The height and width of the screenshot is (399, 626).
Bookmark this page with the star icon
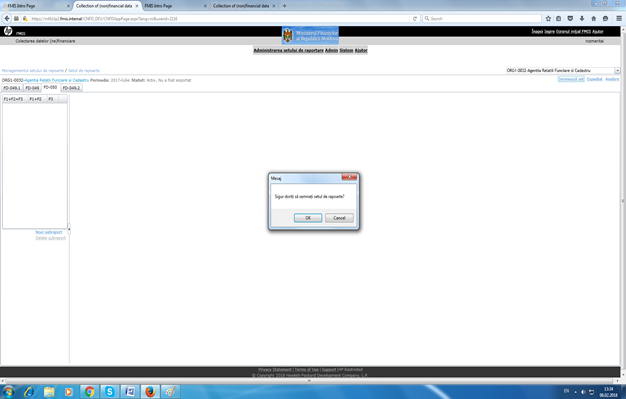(x=548, y=18)
